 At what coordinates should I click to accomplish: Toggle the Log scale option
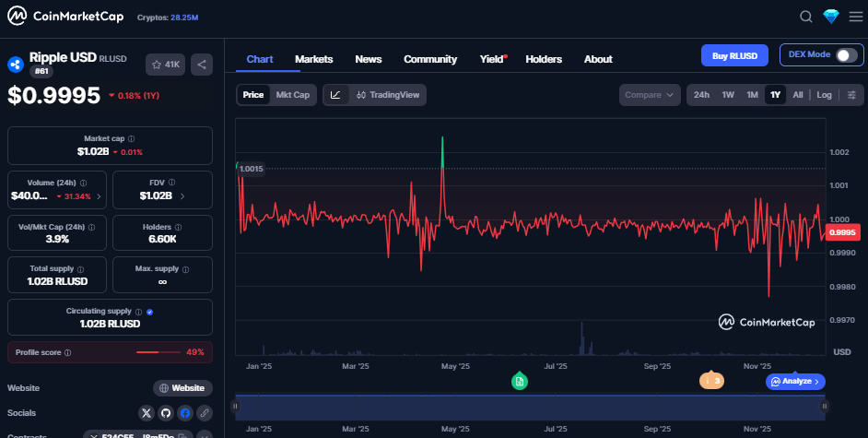(x=824, y=95)
